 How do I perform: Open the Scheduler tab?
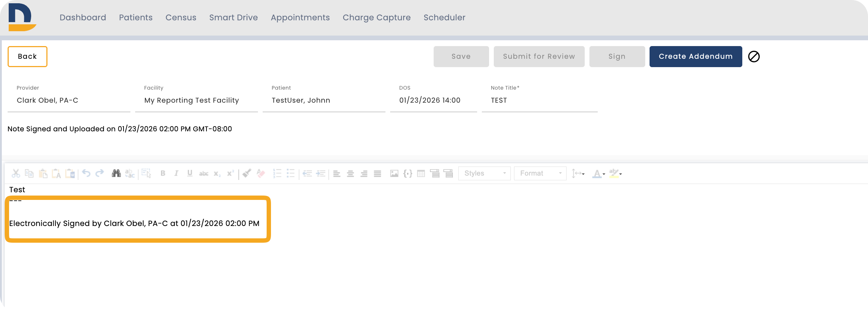pos(445,17)
